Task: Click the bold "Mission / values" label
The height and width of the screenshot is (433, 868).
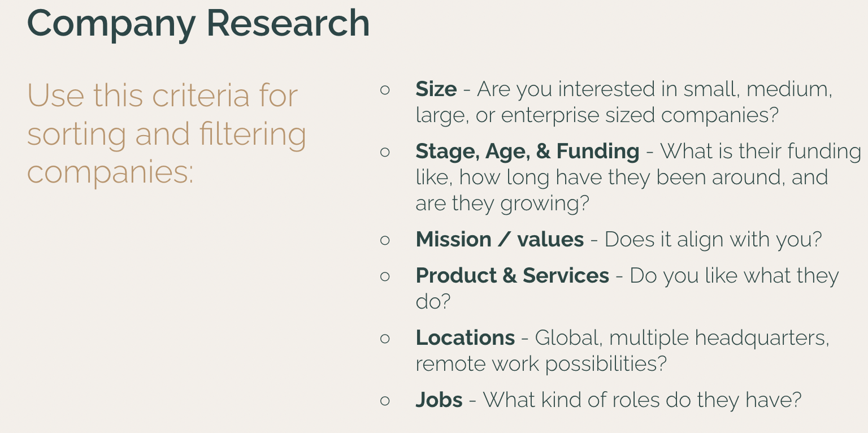Action: point(500,240)
